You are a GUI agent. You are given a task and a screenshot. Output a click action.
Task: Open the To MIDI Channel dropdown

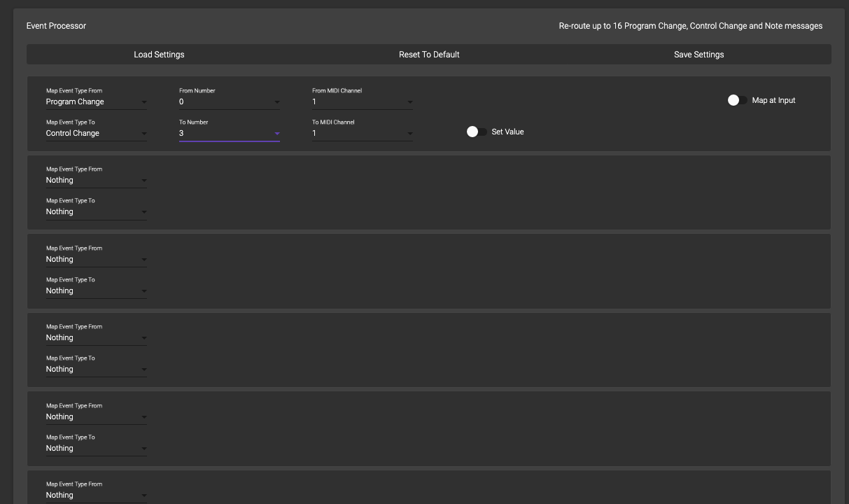pyautogui.click(x=363, y=133)
